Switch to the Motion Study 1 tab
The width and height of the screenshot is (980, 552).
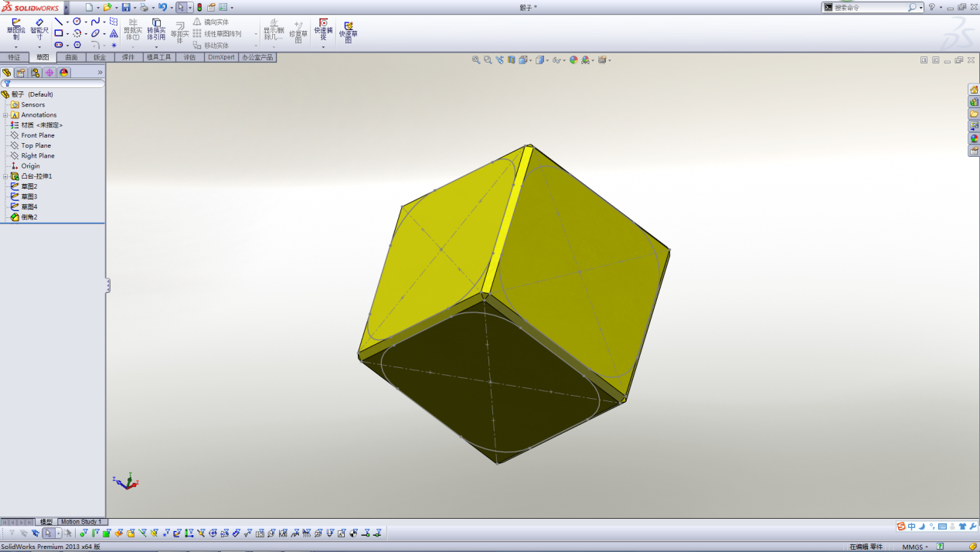point(81,522)
